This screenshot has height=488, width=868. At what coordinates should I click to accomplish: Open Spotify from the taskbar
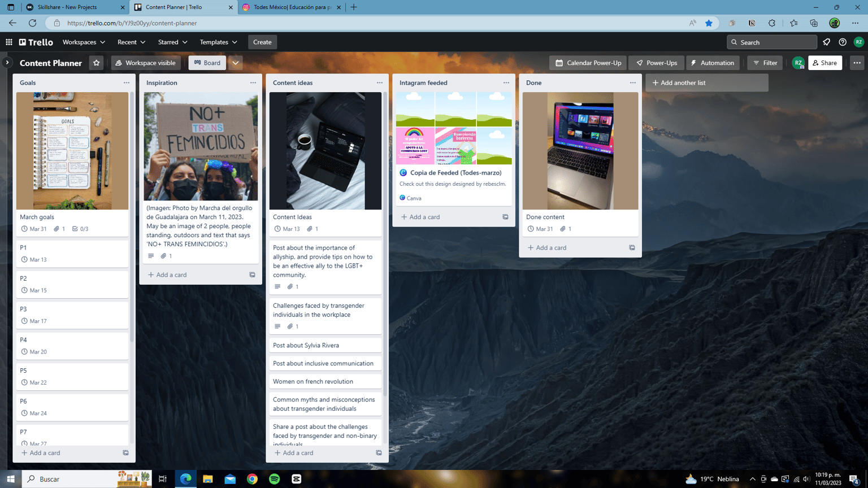point(275,479)
